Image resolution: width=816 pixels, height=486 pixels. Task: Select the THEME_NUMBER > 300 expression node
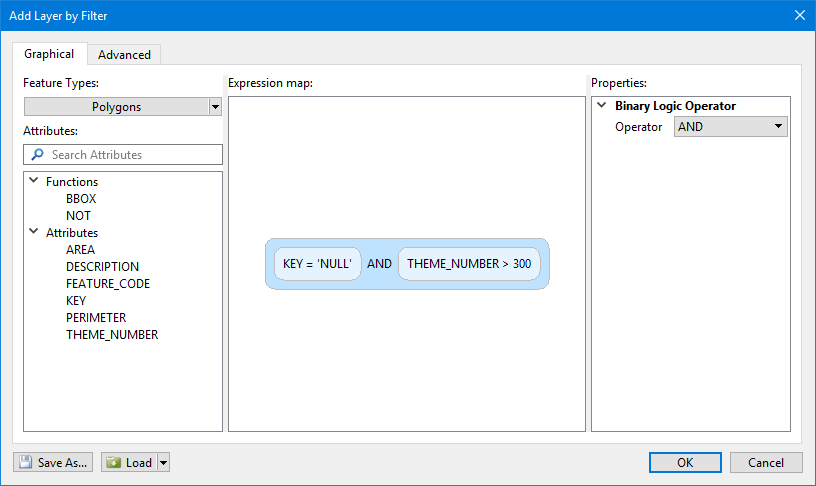469,264
